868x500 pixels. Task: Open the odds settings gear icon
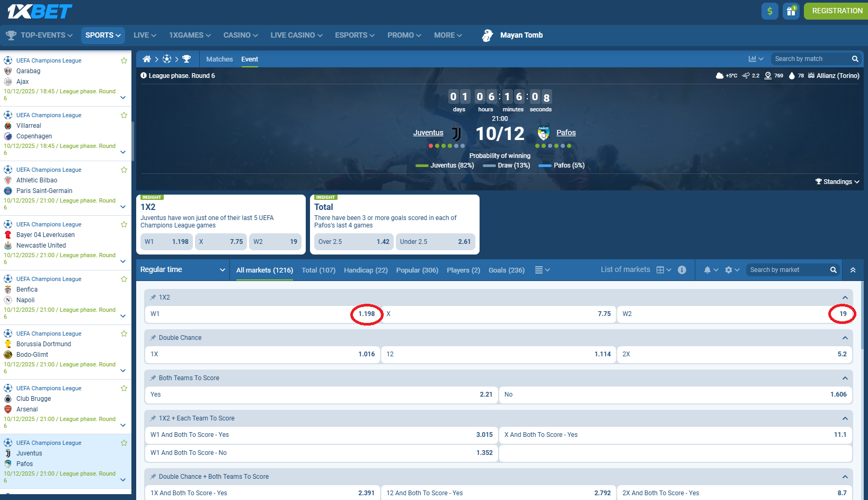coord(729,270)
